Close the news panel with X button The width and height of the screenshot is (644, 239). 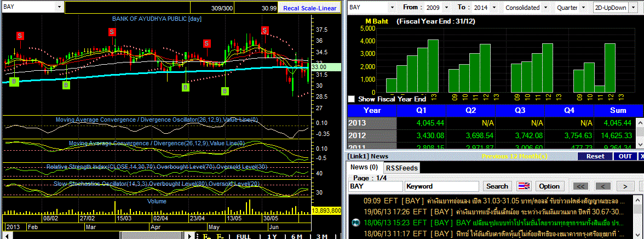click(641, 156)
